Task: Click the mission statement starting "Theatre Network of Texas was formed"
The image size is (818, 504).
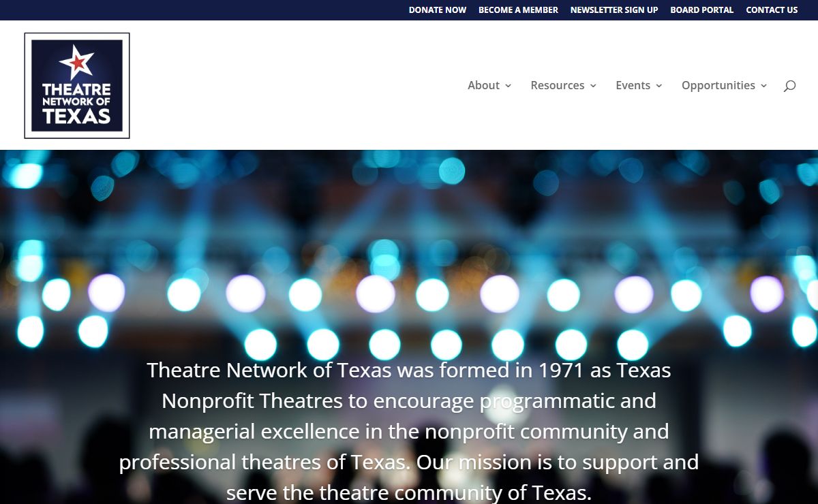Action: [x=409, y=431]
